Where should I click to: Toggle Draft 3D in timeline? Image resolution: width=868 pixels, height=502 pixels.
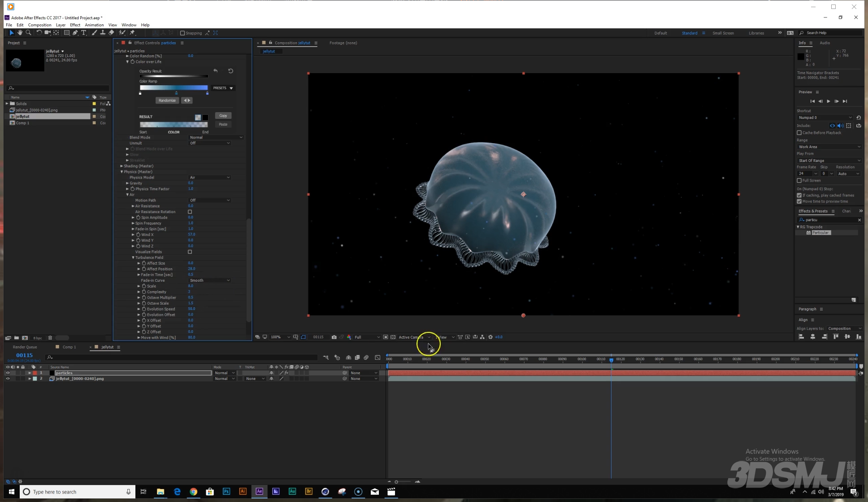337,358
